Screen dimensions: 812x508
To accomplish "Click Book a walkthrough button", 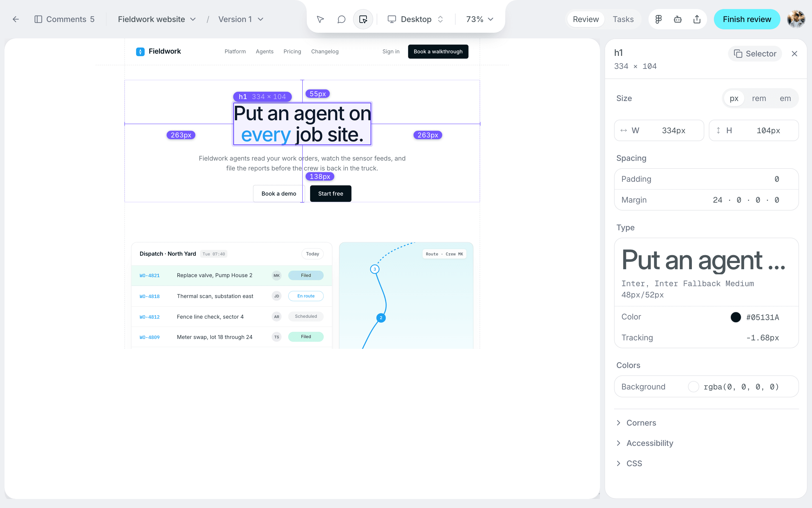I will [x=438, y=51].
